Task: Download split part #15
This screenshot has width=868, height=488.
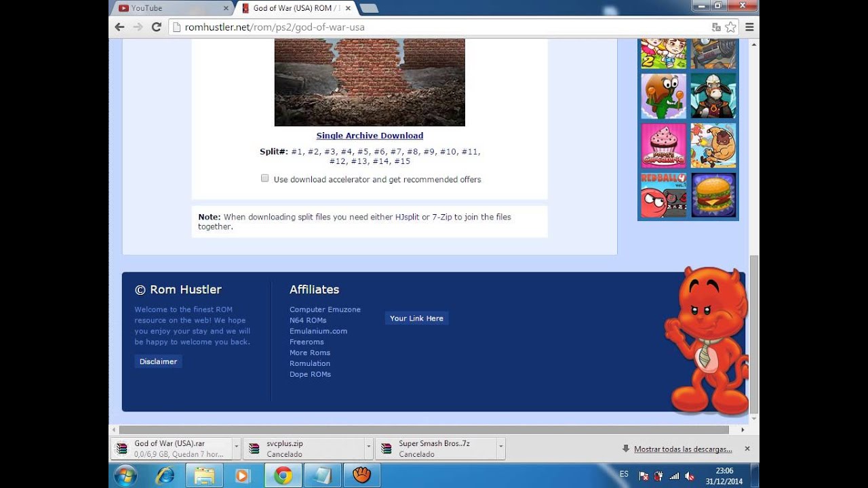Action: (402, 161)
